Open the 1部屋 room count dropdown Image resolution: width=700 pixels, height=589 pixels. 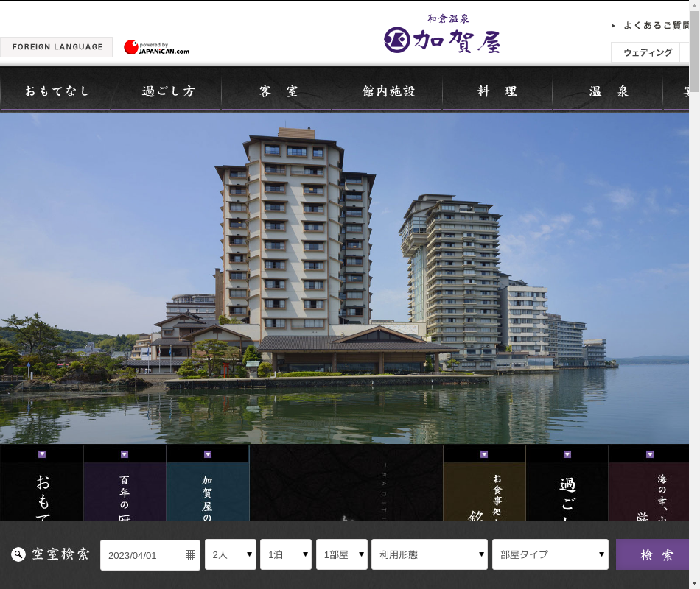click(341, 554)
